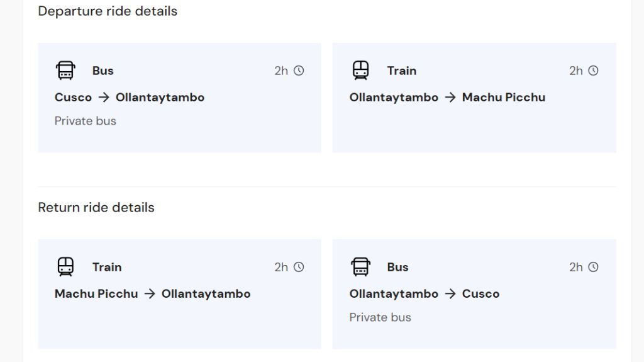Click the clock icon on the Cusco to Ollantaytambo card

pos(299,71)
